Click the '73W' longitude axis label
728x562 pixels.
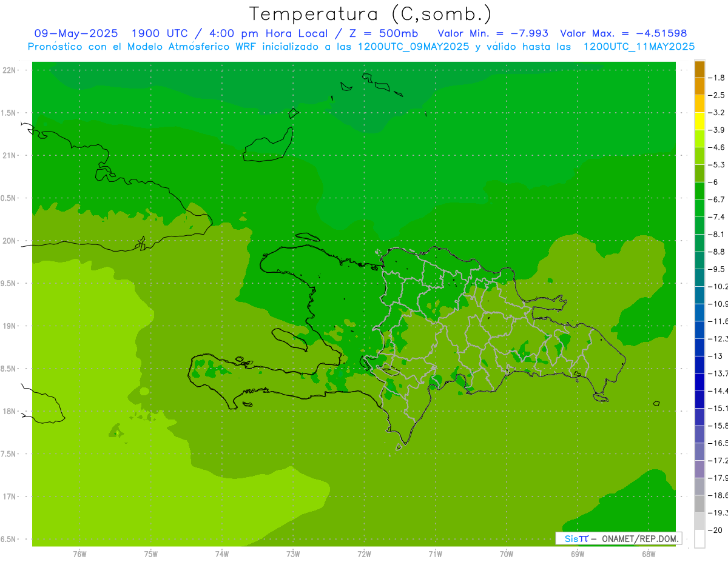(293, 554)
